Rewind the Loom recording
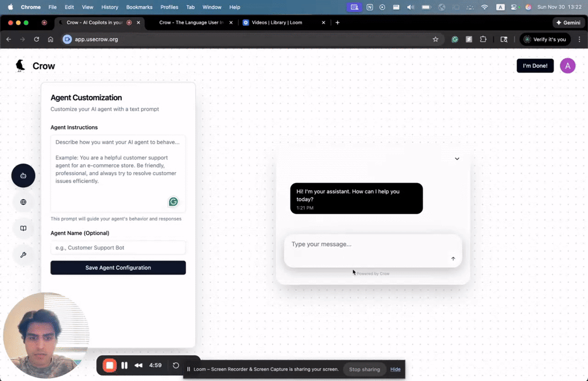 (x=138, y=366)
